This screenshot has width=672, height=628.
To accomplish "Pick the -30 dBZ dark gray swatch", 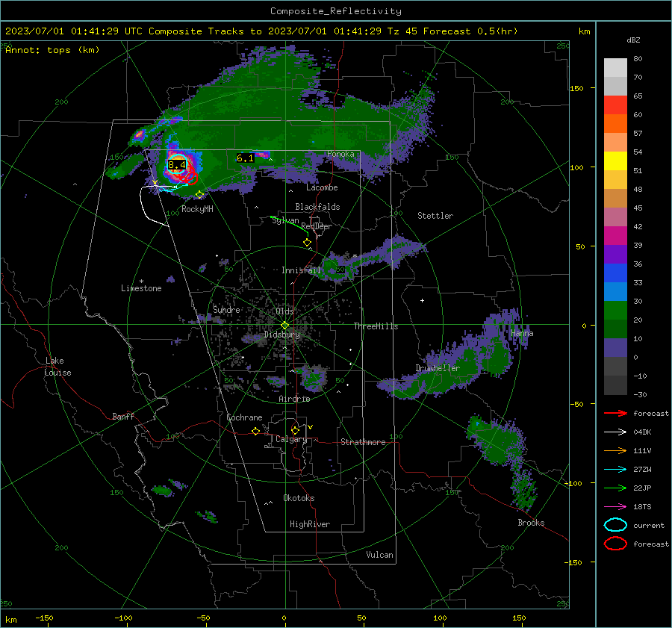I will tap(615, 385).
